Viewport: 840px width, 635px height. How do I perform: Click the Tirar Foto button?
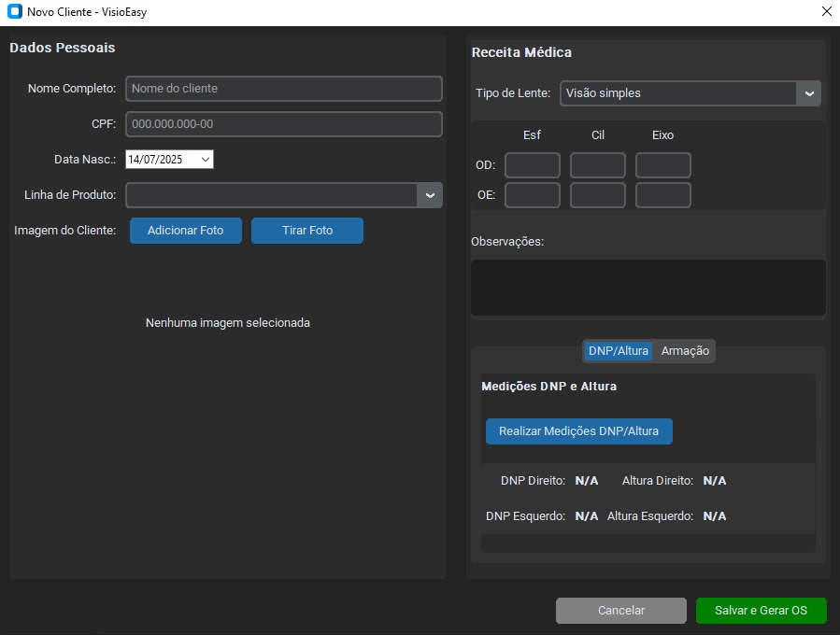click(307, 231)
